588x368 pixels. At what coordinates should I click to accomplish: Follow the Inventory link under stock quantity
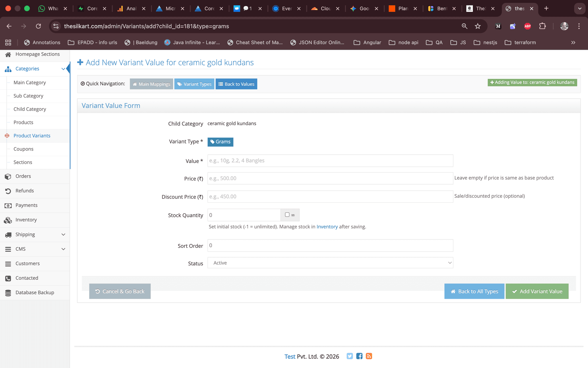pyautogui.click(x=327, y=227)
